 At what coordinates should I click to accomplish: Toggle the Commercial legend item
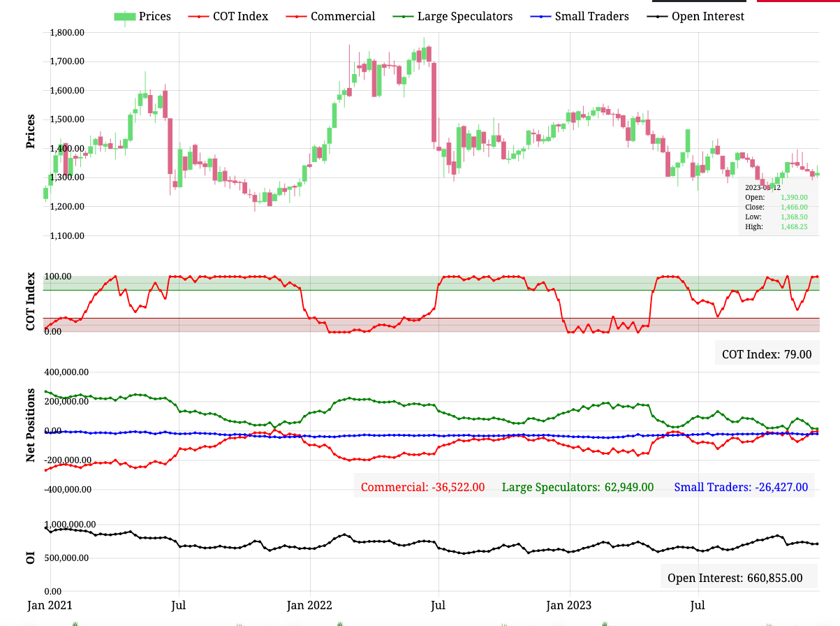330,16
